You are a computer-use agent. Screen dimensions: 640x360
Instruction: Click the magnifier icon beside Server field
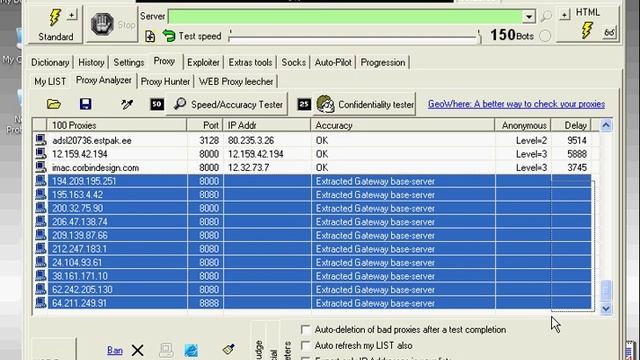[546, 16]
